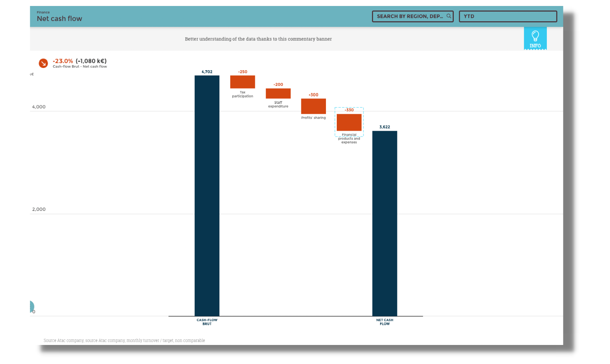Viewport: 610px width, 364px height.
Task: Open the teal side menu button at left edge
Action: coord(31,307)
